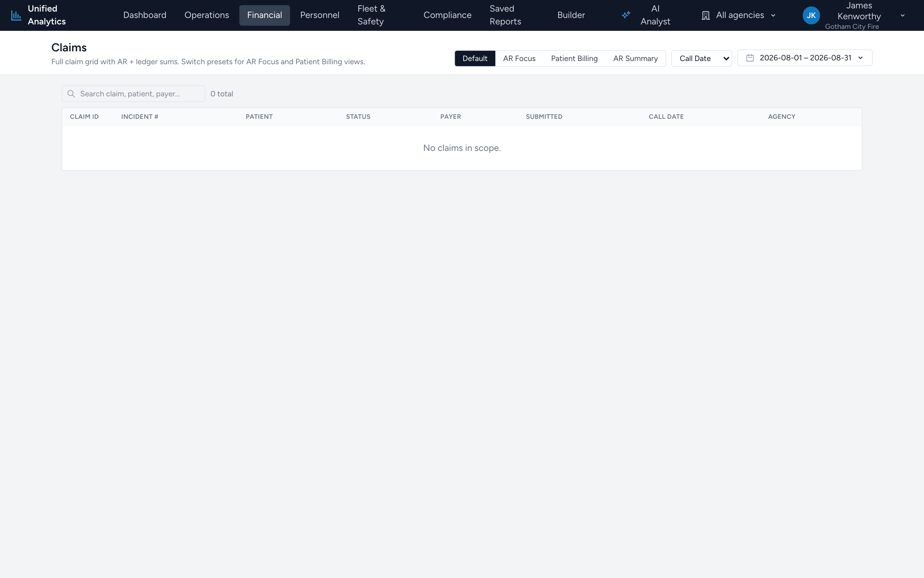Viewport: 924px width, 578px height.
Task: Click the PATIENT column header
Action: coord(259,117)
